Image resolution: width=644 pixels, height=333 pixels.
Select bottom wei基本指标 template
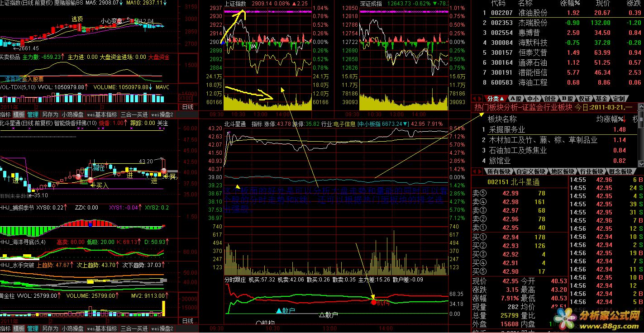tap(102, 328)
